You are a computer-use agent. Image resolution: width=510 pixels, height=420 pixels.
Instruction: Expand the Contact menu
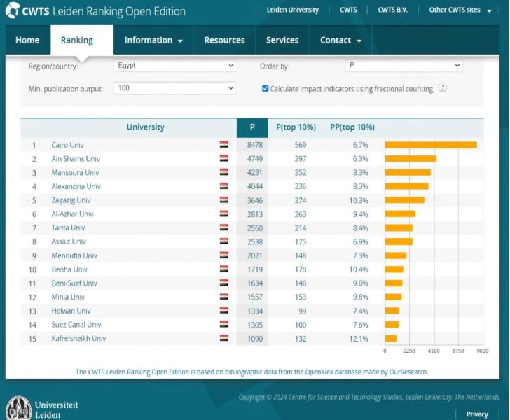[x=340, y=40]
